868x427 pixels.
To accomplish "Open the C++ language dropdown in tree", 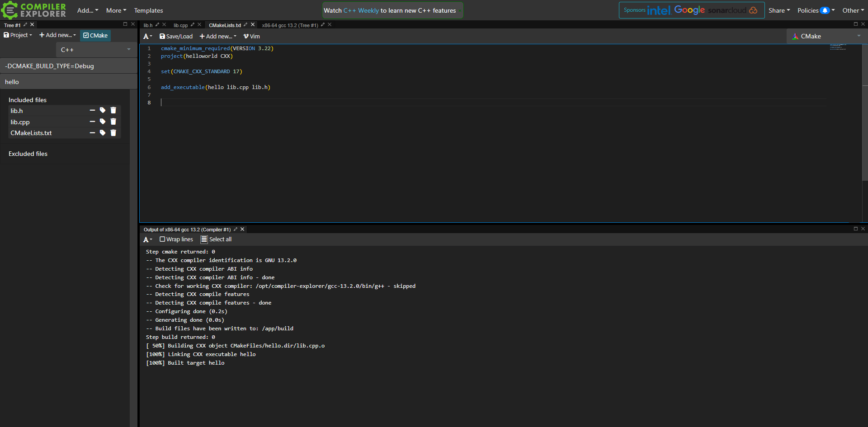I will tap(96, 50).
